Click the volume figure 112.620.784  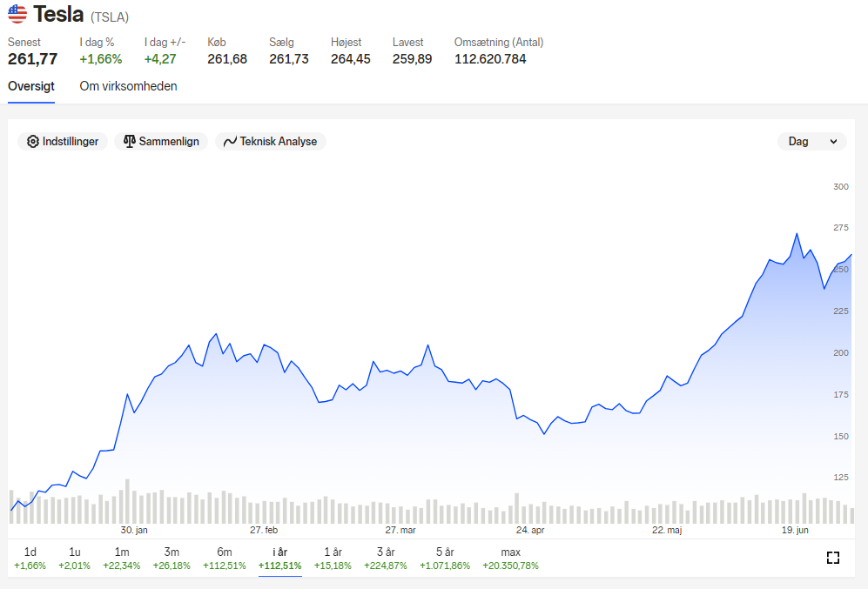[490, 59]
